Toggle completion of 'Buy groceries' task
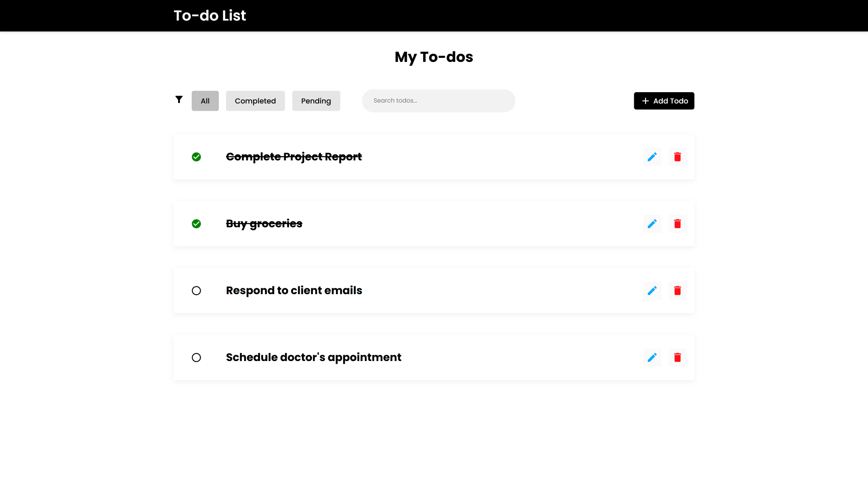This screenshot has width=868, height=488. [x=196, y=224]
